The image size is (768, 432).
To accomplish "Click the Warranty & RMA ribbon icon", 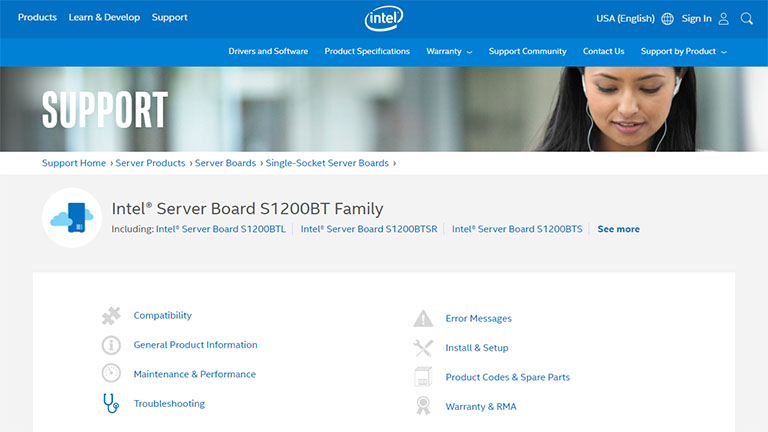I will 423,406.
